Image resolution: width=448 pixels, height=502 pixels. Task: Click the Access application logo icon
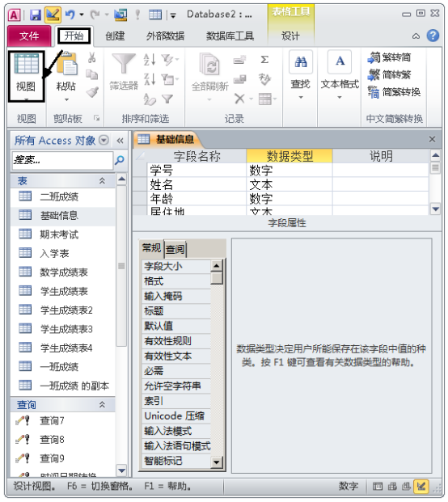pyautogui.click(x=15, y=15)
